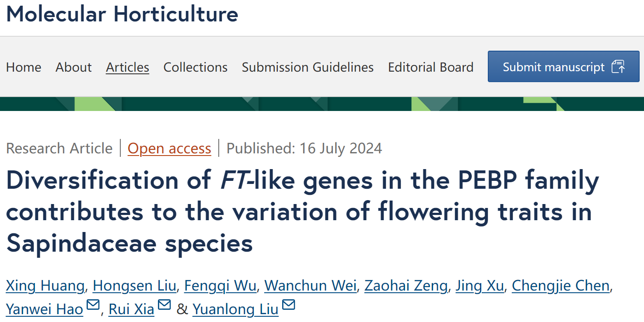
Task: Click the upload icon in Submit manuscript
Action: [618, 67]
